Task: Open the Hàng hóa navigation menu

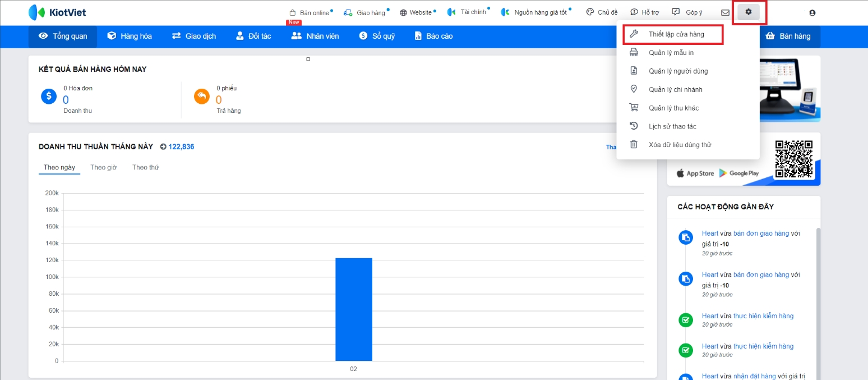Action: pyautogui.click(x=130, y=36)
